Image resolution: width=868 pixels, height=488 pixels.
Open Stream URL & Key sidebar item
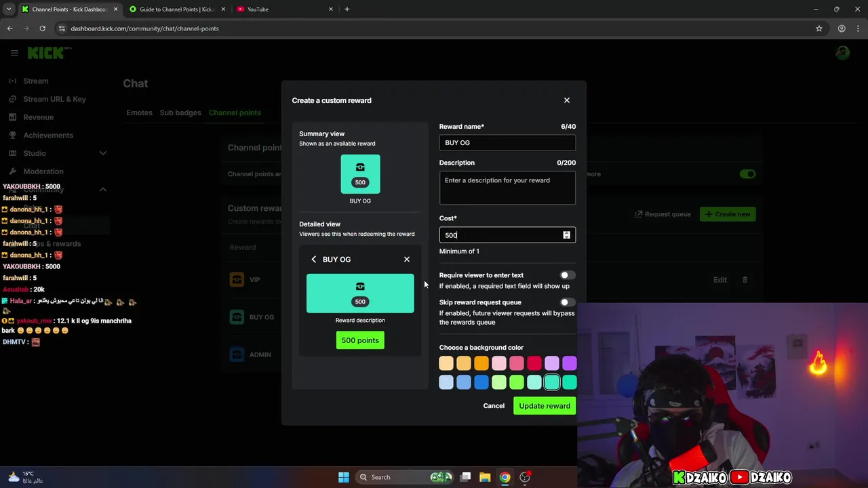pyautogui.click(x=54, y=99)
